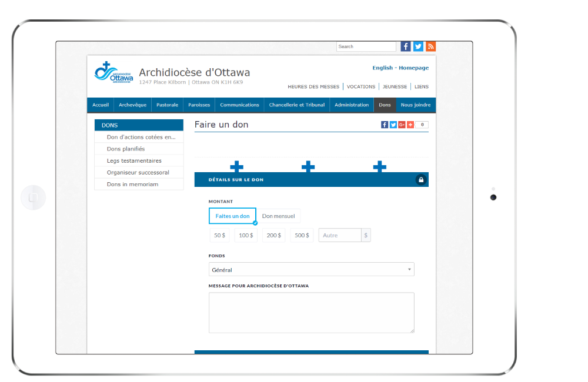Share page via Google+ icon
588x382 pixels.
coord(402,125)
